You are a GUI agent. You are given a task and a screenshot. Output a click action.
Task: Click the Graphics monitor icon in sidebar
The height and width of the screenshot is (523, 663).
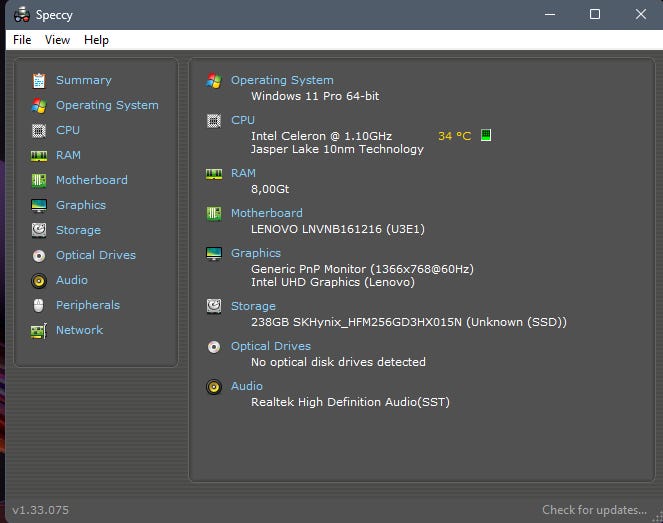(39, 205)
